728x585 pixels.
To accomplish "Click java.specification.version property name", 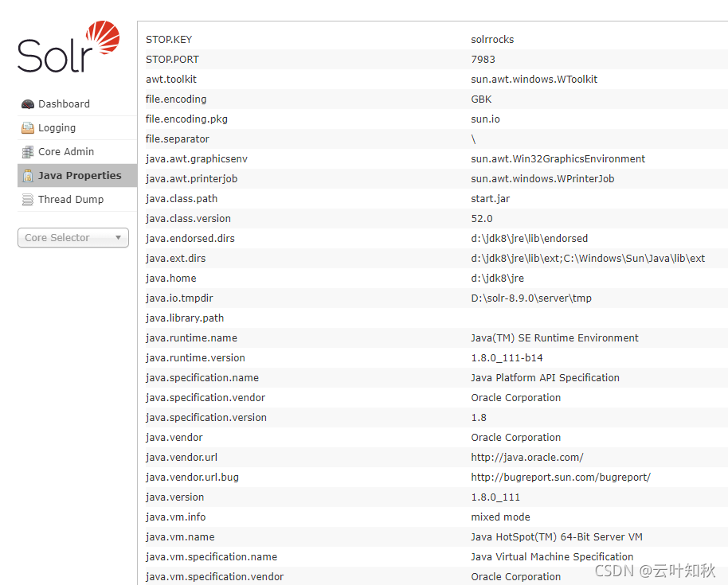I will pos(206,418).
